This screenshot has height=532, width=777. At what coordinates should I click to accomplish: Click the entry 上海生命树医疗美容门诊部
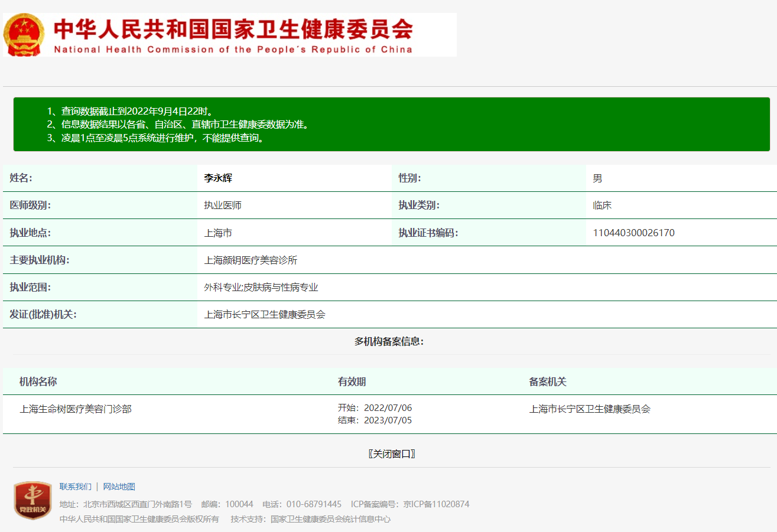click(76, 409)
